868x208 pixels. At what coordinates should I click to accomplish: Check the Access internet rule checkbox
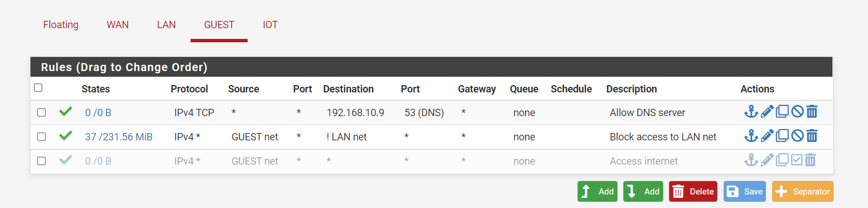coord(41,161)
